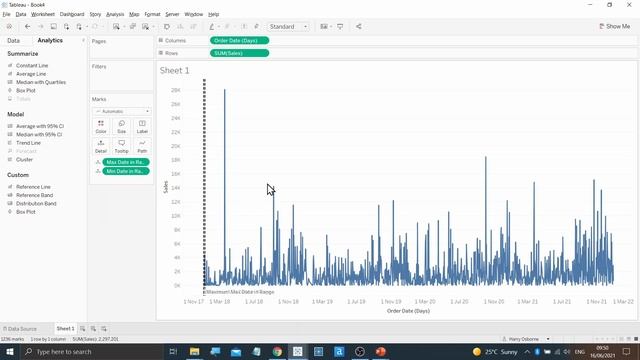
Task: Click the Sort Descending toolbar icon
Action: (193, 27)
